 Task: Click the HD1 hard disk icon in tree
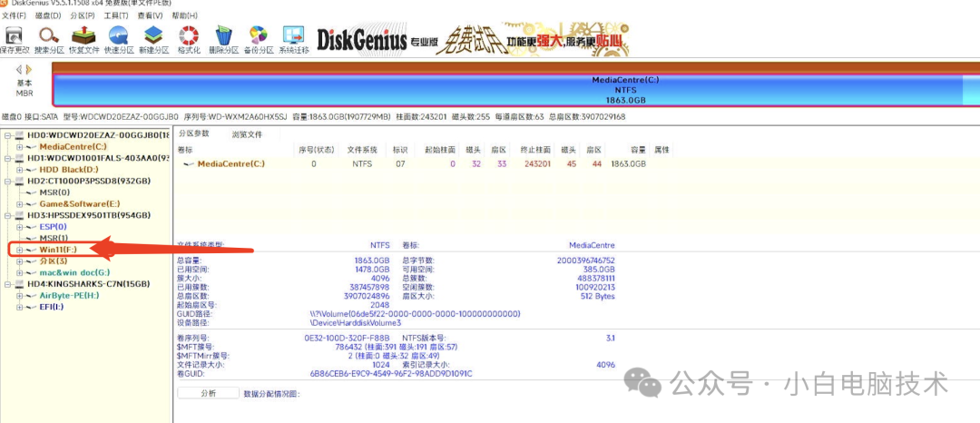(18, 158)
